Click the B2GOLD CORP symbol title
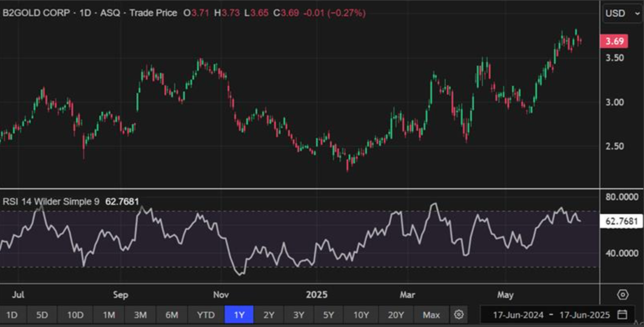 [x=37, y=13]
